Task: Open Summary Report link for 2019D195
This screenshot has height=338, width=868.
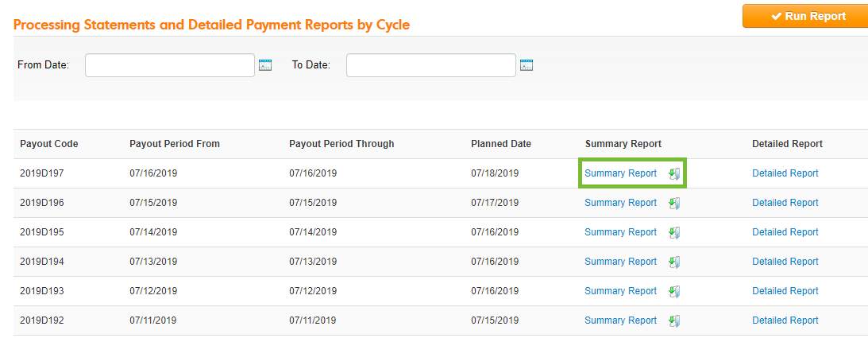Action: coord(620,232)
